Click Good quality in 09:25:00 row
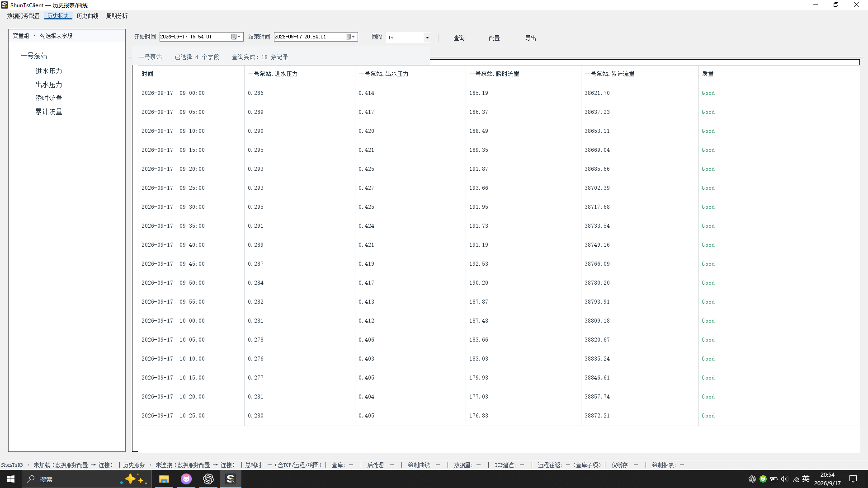This screenshot has width=868, height=488. click(708, 188)
